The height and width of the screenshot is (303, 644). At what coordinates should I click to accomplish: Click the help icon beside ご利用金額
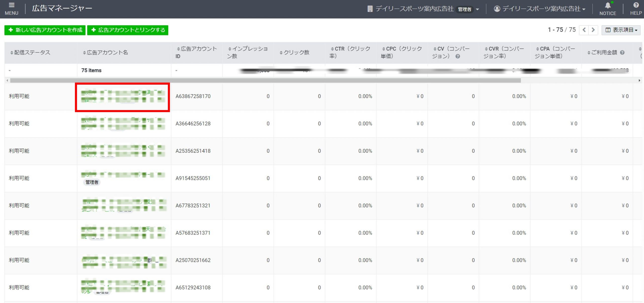coord(622,53)
